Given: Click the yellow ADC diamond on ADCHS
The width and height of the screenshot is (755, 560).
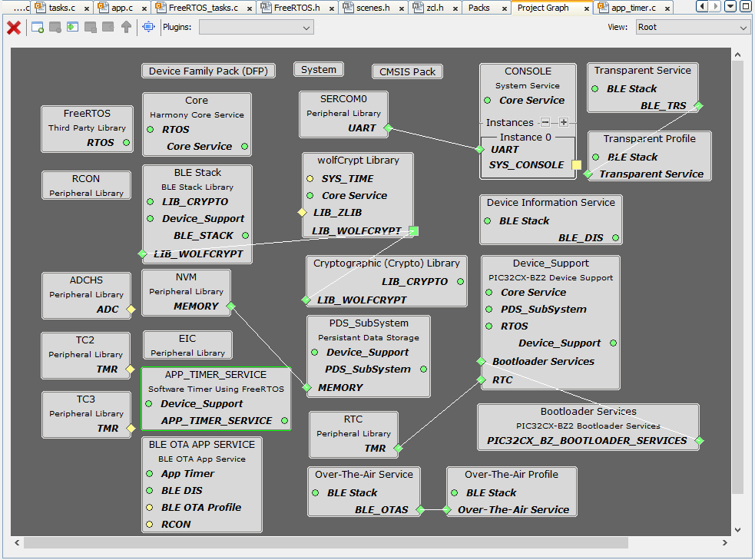Looking at the screenshot, I should tap(131, 310).
